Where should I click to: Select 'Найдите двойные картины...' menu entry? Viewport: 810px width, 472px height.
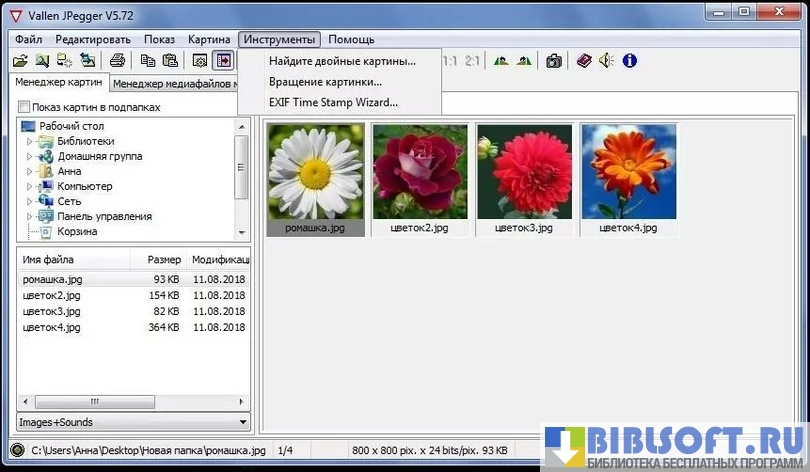tap(342, 62)
